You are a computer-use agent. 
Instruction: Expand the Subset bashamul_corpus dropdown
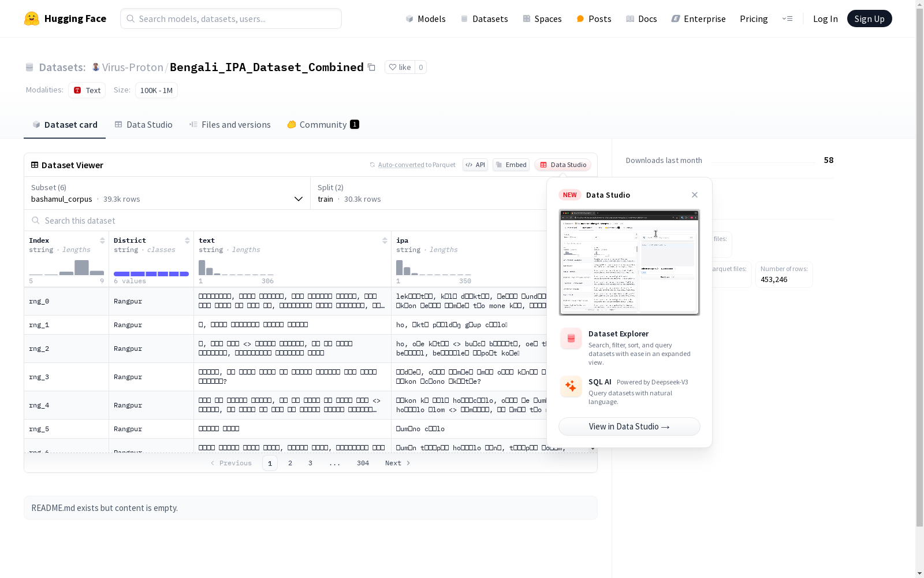[167, 193]
